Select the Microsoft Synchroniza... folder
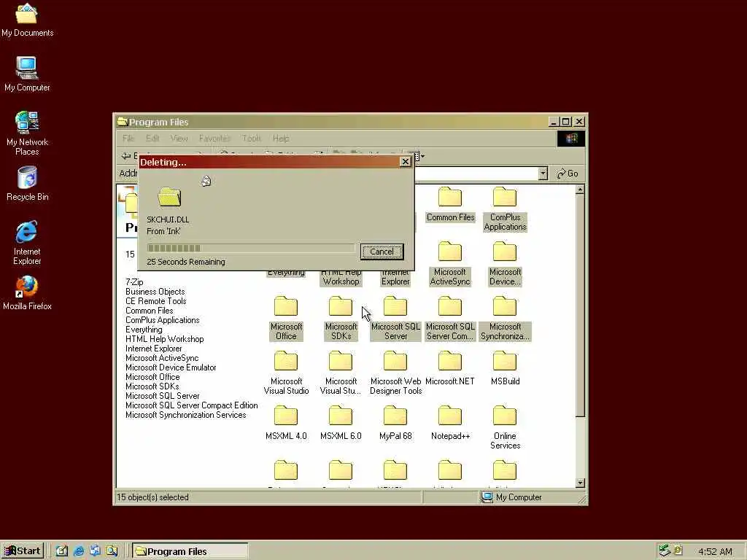Image resolution: width=747 pixels, height=560 pixels. pyautogui.click(x=505, y=318)
